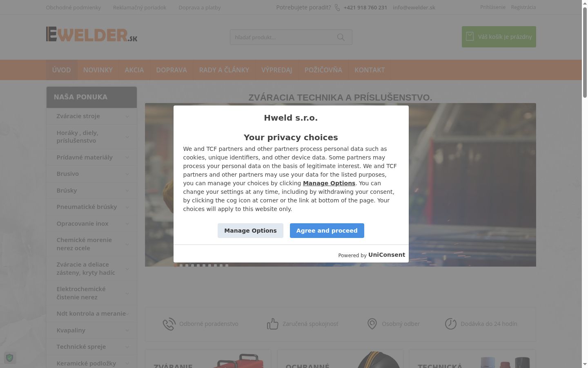This screenshot has height=368, width=588.
Task: Expand Kvapaliny category chevron
Action: point(127,330)
